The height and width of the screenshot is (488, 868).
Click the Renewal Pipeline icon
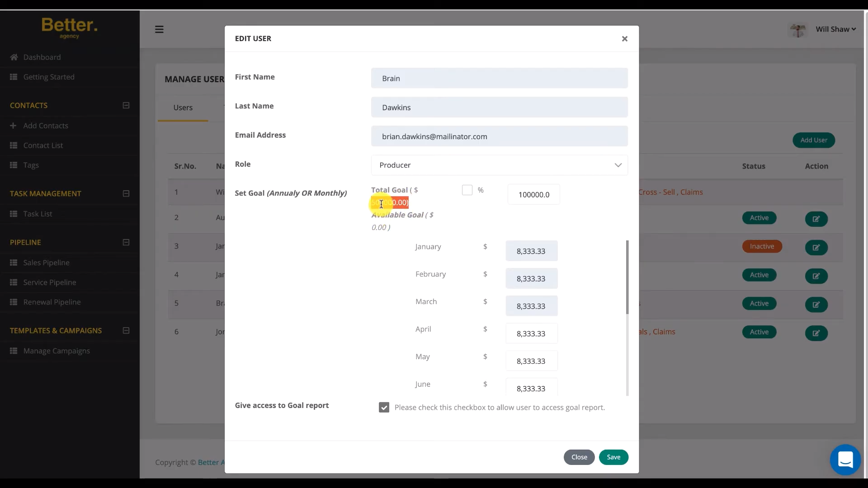[14, 302]
